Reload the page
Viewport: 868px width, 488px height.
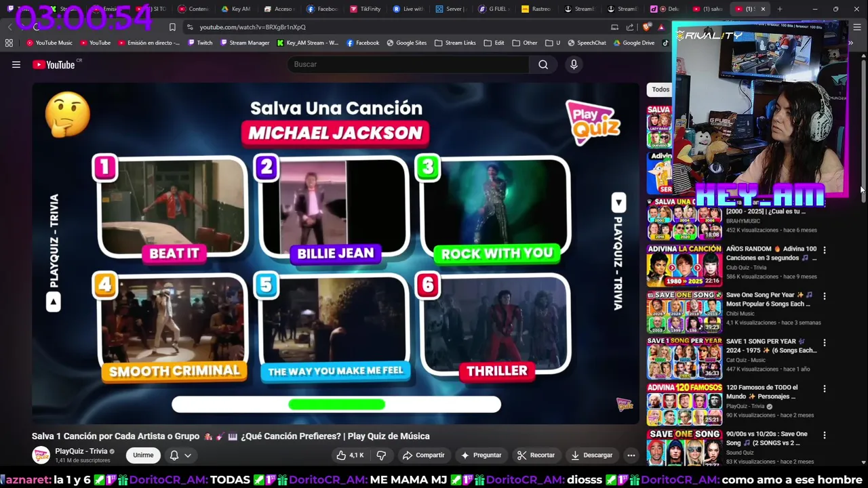(36, 27)
